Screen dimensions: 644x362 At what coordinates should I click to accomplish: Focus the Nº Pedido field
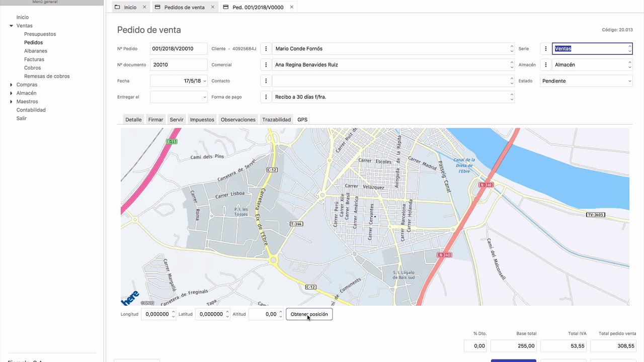tap(179, 49)
